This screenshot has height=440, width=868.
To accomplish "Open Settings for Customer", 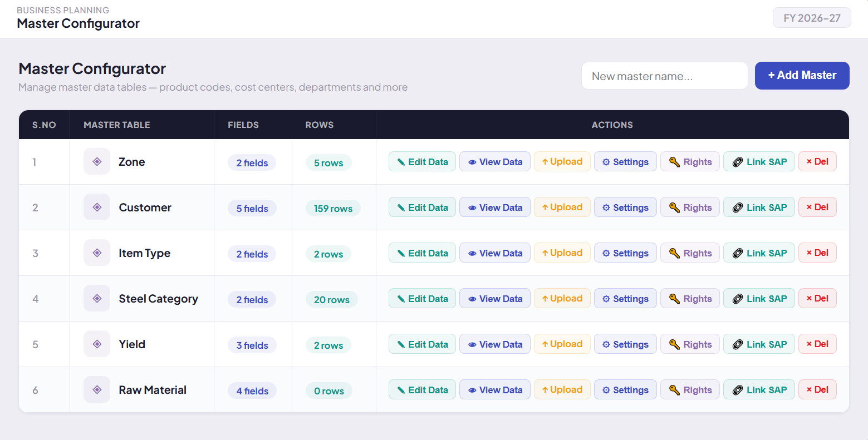I will coord(625,207).
